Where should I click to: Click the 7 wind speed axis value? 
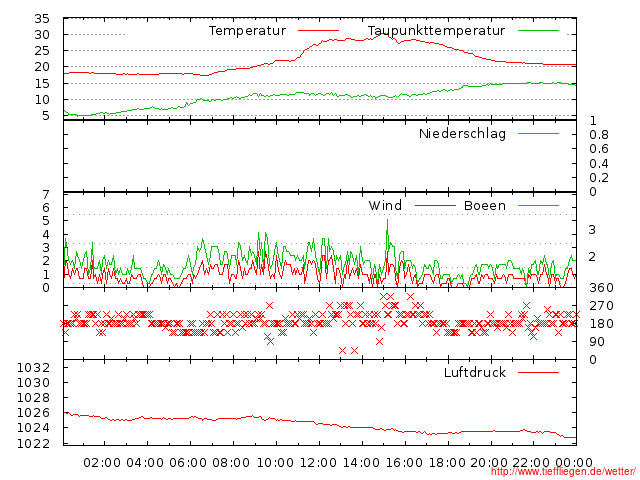coord(46,195)
